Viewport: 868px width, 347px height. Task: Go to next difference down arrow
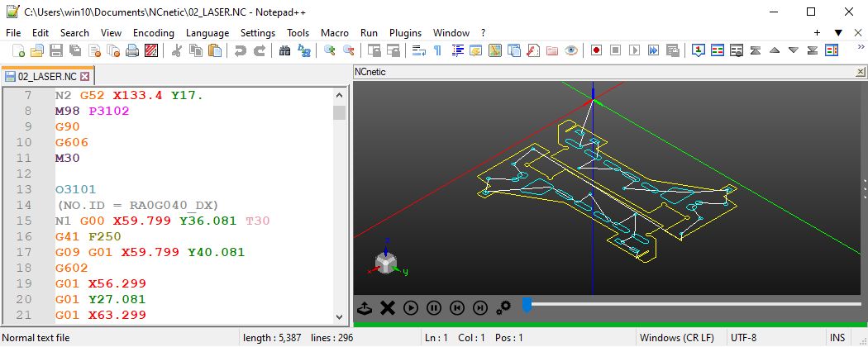[794, 51]
